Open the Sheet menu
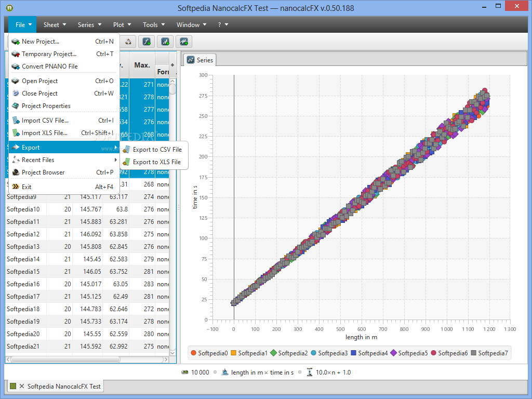Viewport: 532px width, 399px height. 55,25
